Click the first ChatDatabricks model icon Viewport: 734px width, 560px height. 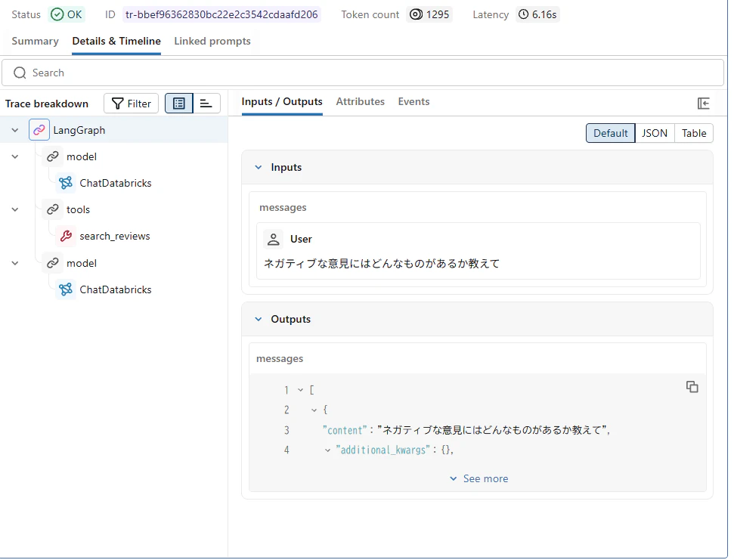tap(66, 183)
